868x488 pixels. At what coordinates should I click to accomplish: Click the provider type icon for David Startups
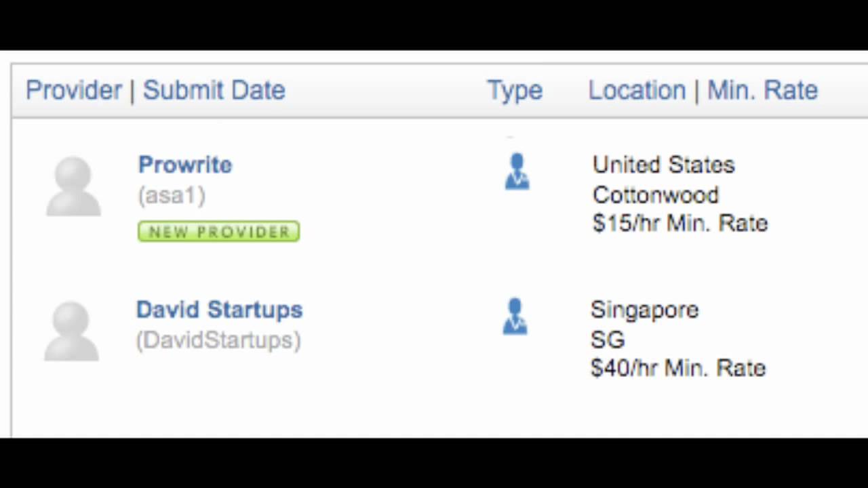(x=515, y=317)
